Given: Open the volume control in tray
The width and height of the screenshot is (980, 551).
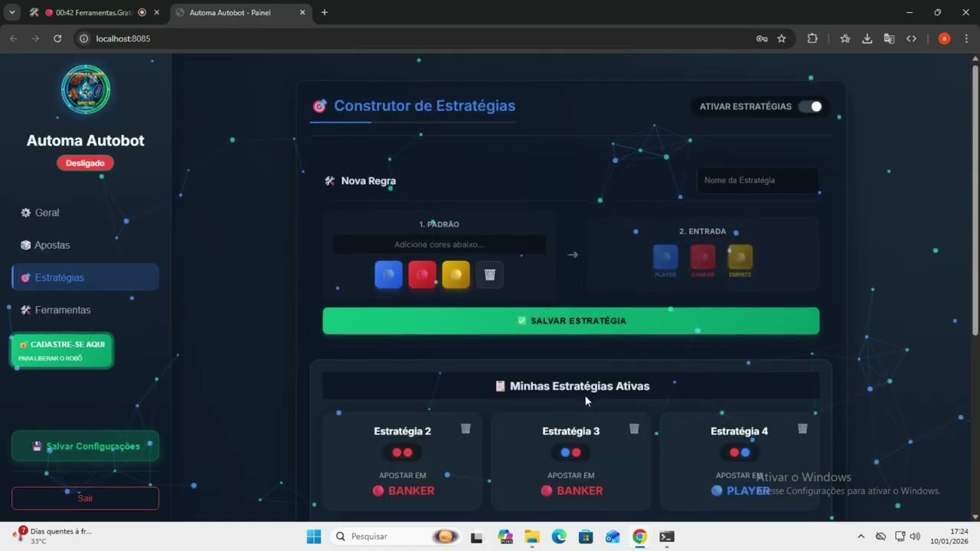Looking at the screenshot, I should [x=915, y=536].
